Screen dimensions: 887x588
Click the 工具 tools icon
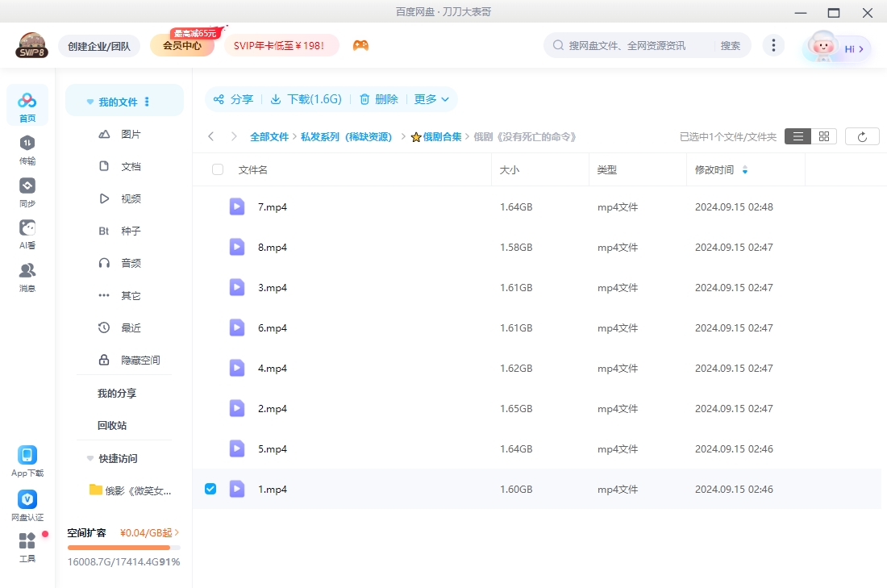tap(27, 541)
